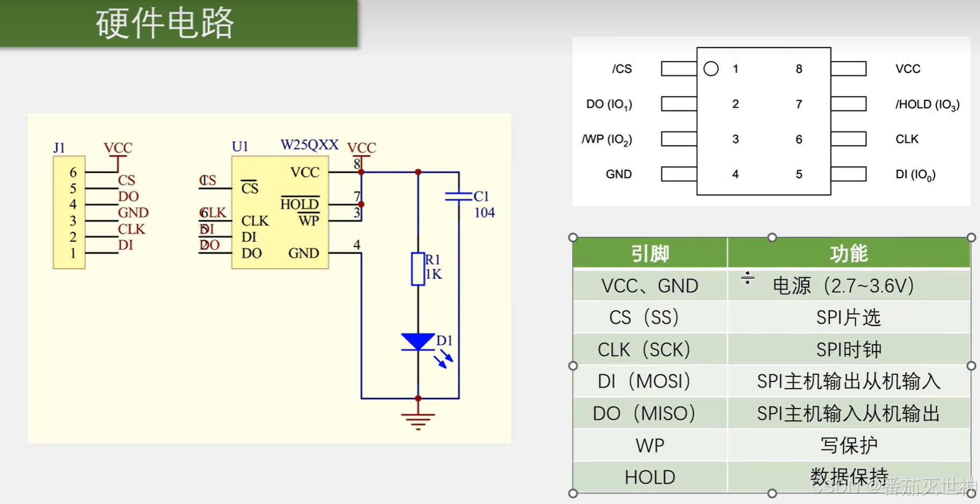Click the U1 designator in the schematic
The height and width of the screenshot is (504, 980).
tap(240, 146)
